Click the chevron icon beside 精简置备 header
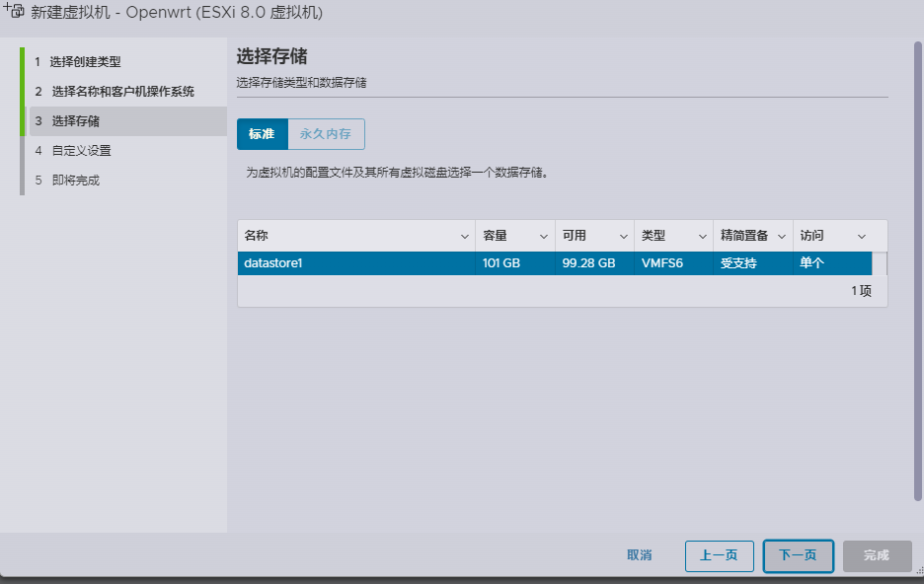The image size is (924, 584). pyautogui.click(x=782, y=237)
